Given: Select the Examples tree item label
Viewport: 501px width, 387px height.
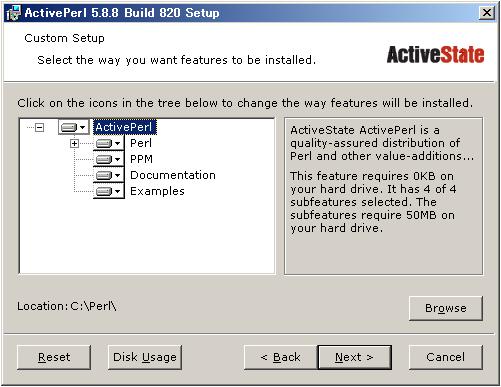Looking at the screenshot, I should pos(157,191).
